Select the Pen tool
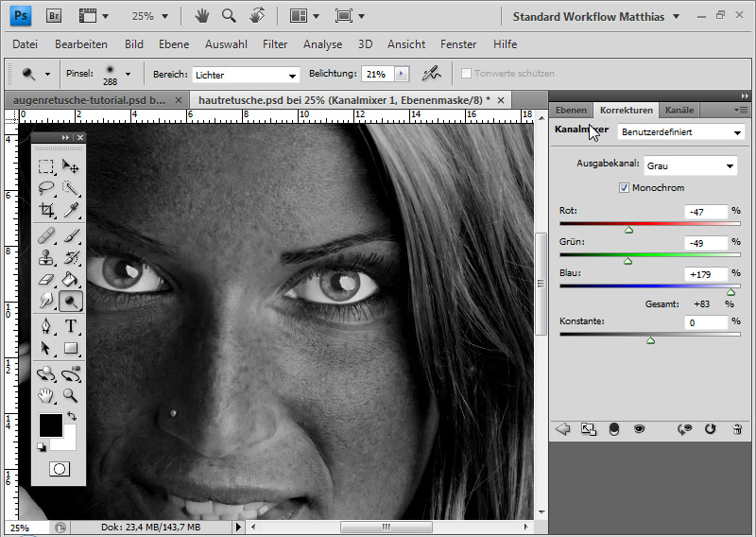Viewport: 756px width, 537px height. pyautogui.click(x=45, y=326)
